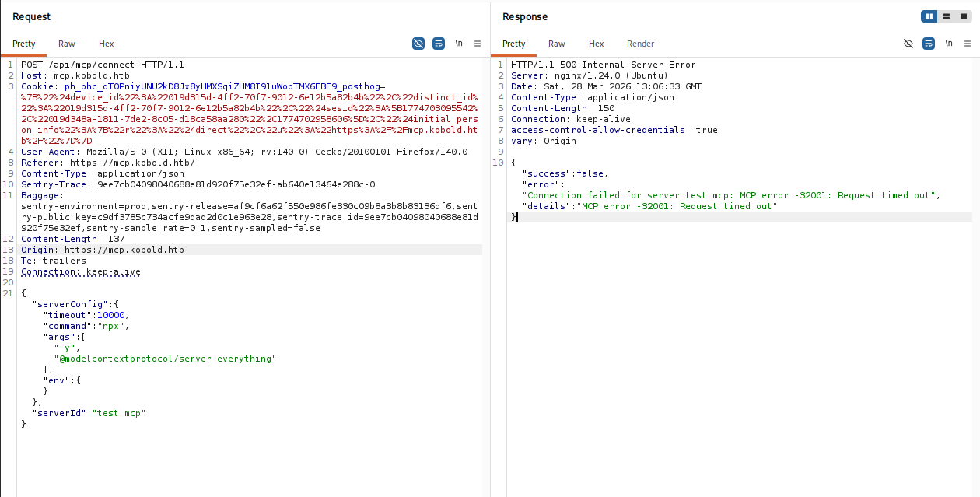Select the side-by-side layout icon
980x497 pixels.
click(x=929, y=16)
